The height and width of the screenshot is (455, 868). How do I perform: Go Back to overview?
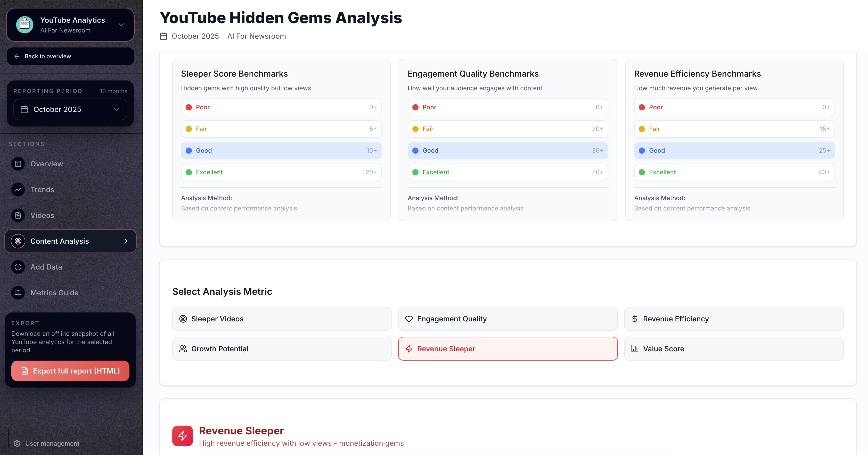pos(47,56)
